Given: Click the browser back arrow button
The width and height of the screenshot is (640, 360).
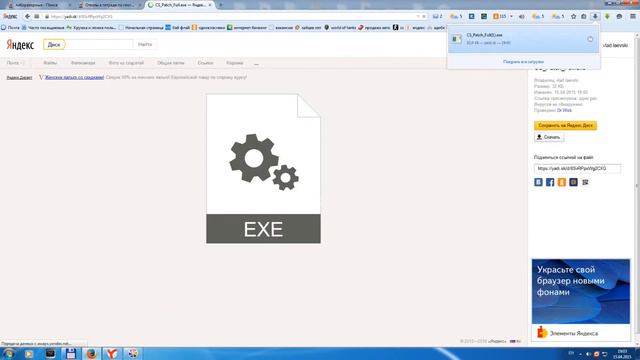Looking at the screenshot, I should click(27, 16).
